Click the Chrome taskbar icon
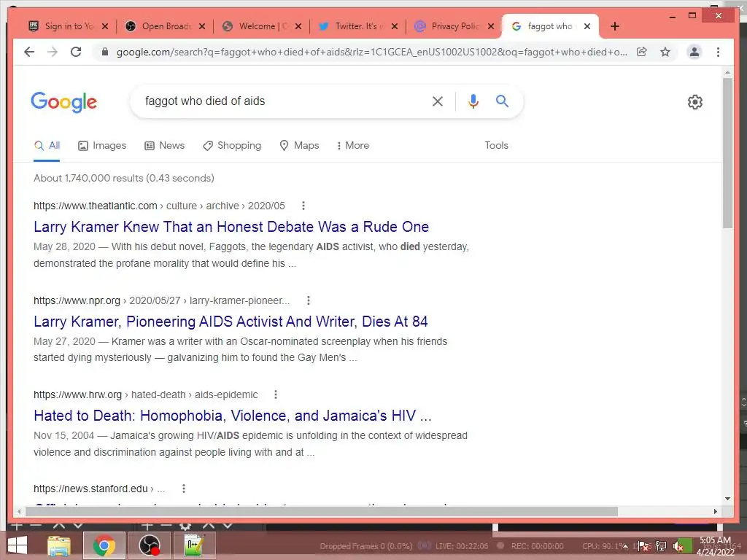747x560 pixels. point(104,545)
